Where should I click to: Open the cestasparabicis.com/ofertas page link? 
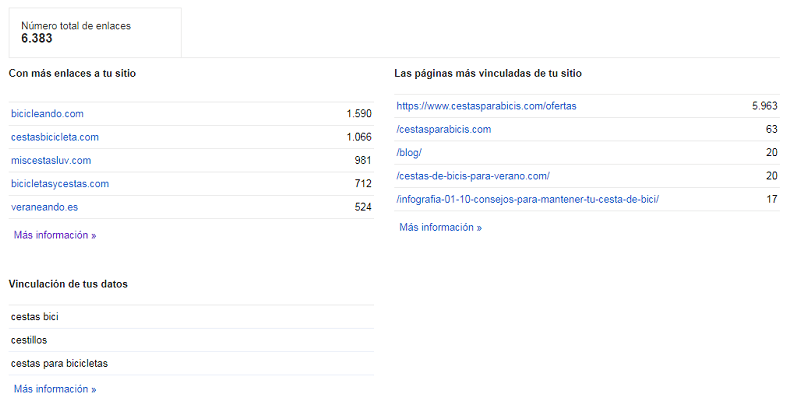pyautogui.click(x=486, y=106)
